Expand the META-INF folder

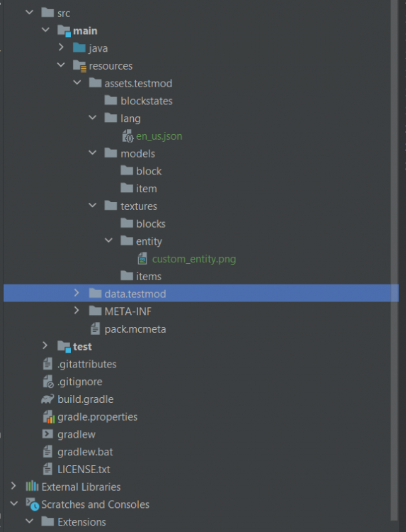(77, 311)
